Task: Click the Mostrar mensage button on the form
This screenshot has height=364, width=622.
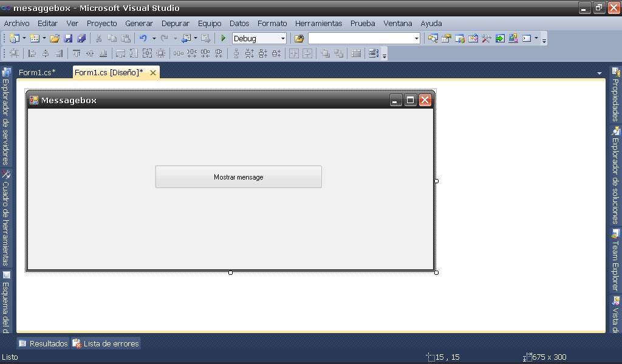Action: coord(238,177)
